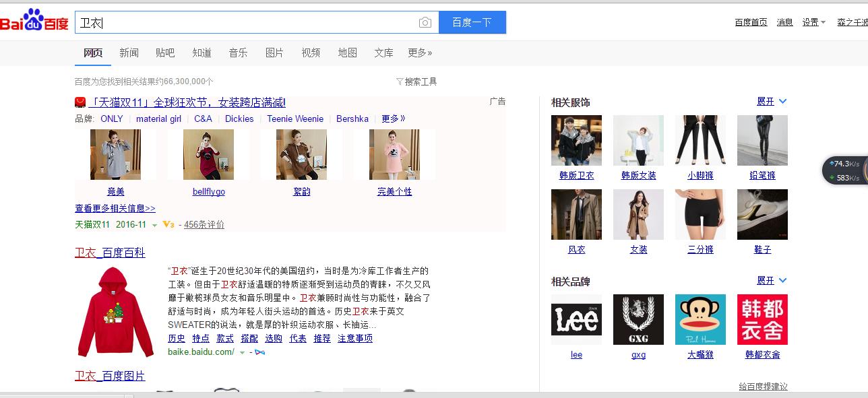
Task: Click the 大嘴猴 Paul Frank logo
Action: [700, 319]
